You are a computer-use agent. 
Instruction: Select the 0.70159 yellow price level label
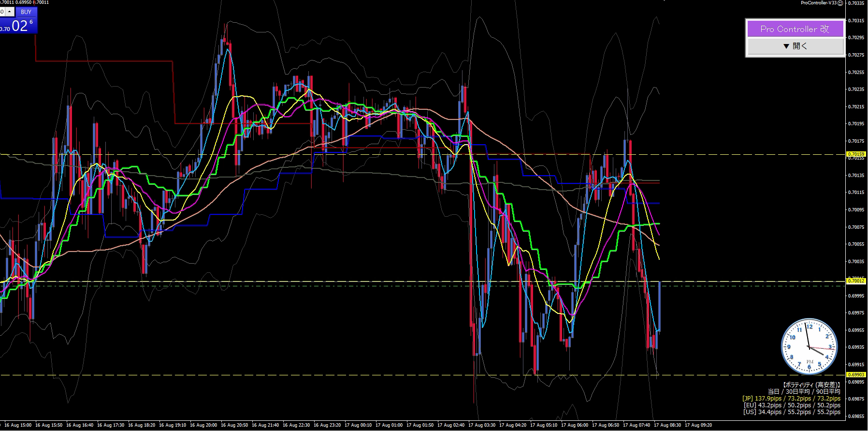(856, 154)
